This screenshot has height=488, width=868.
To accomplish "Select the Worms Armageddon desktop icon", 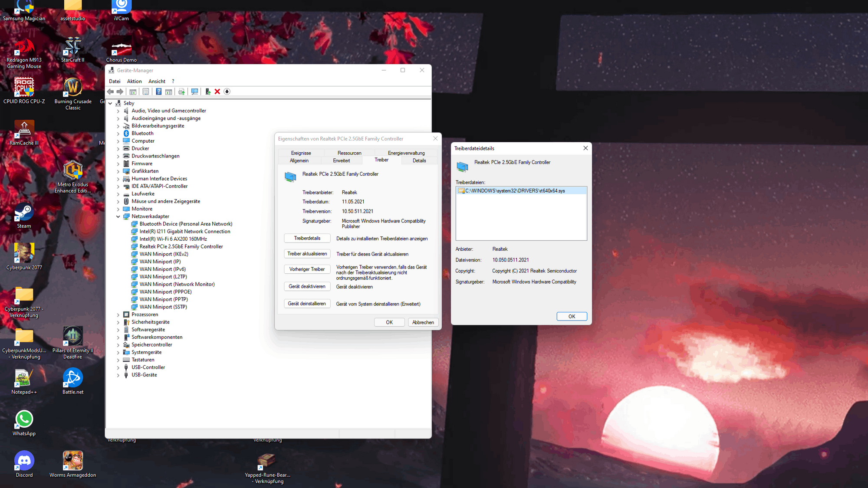I will click(72, 464).
